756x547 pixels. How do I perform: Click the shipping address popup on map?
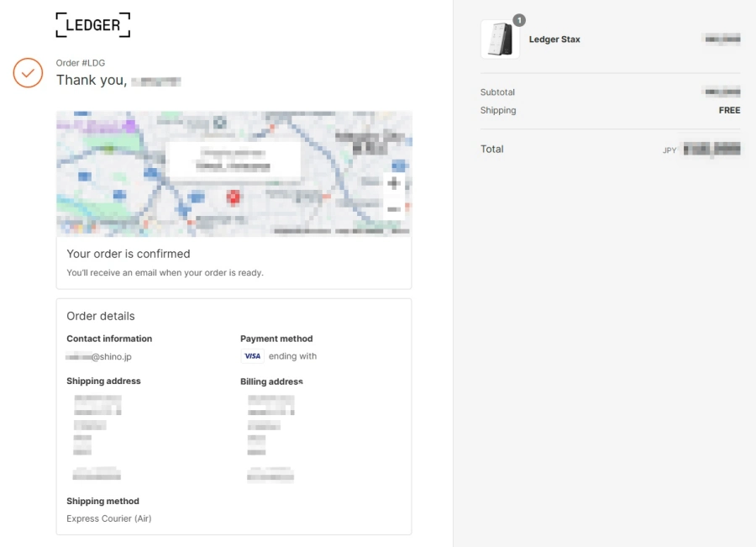(x=234, y=160)
